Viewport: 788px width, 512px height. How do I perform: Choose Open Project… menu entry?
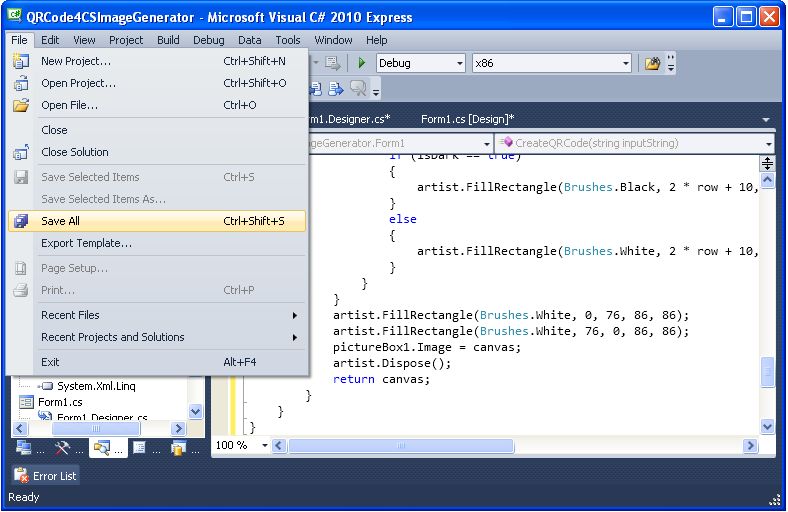coord(156,83)
